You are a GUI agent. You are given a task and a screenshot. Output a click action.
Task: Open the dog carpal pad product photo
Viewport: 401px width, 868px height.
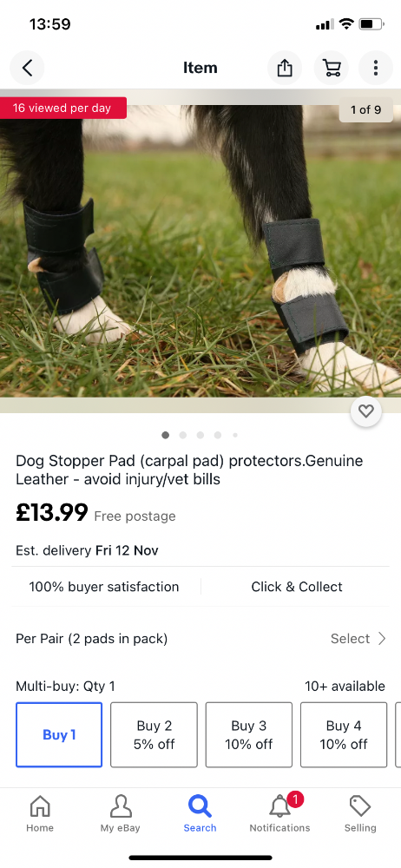[200, 250]
